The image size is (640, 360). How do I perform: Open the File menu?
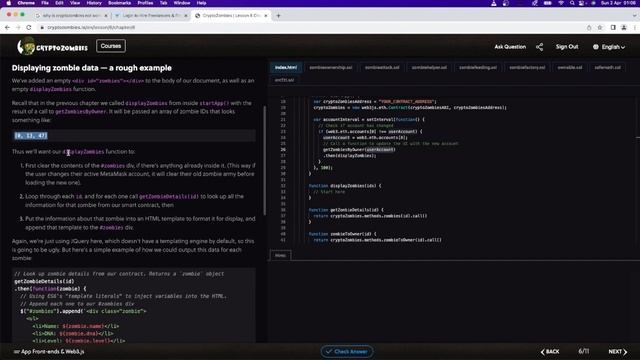[45, 3]
